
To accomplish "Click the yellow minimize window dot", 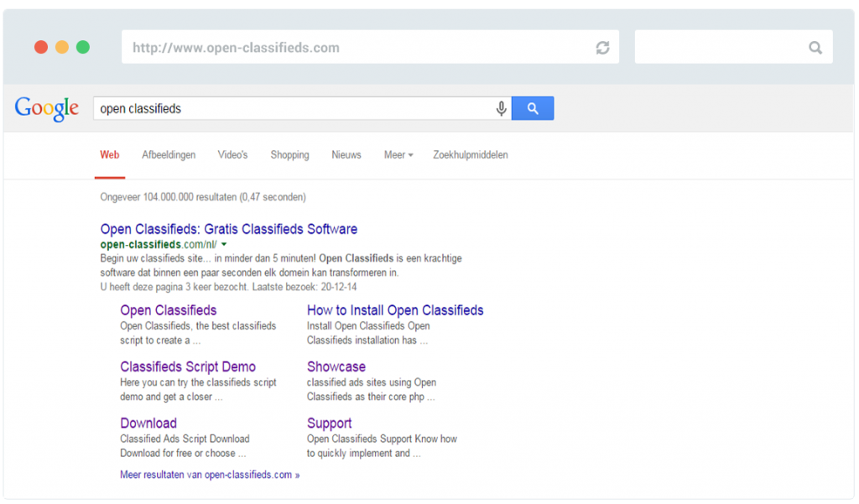I will [62, 47].
